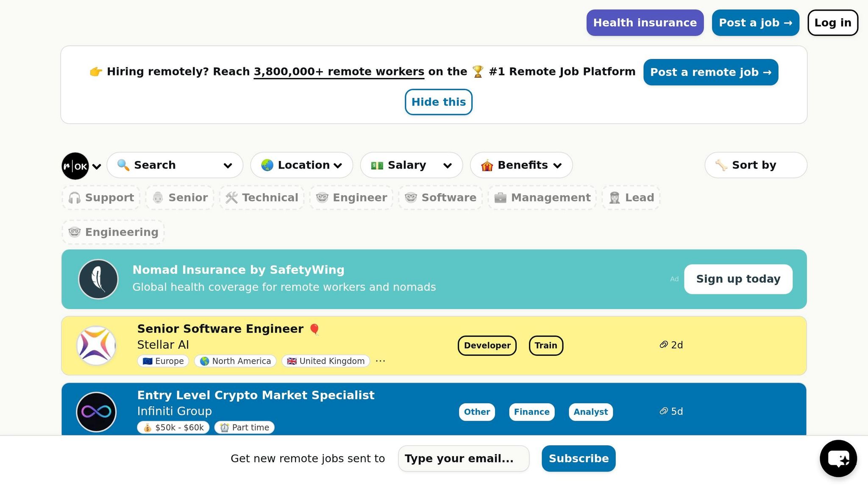
Task: Click the $50k - $60k salary badge
Action: pyautogui.click(x=173, y=427)
